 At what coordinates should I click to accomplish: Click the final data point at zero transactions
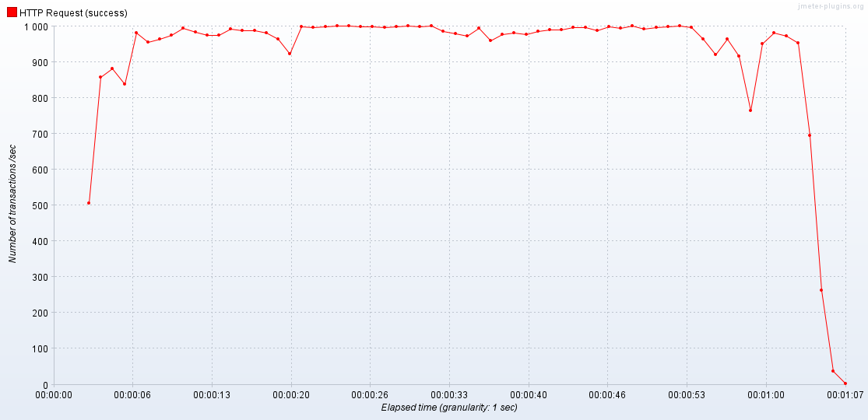coord(845,383)
